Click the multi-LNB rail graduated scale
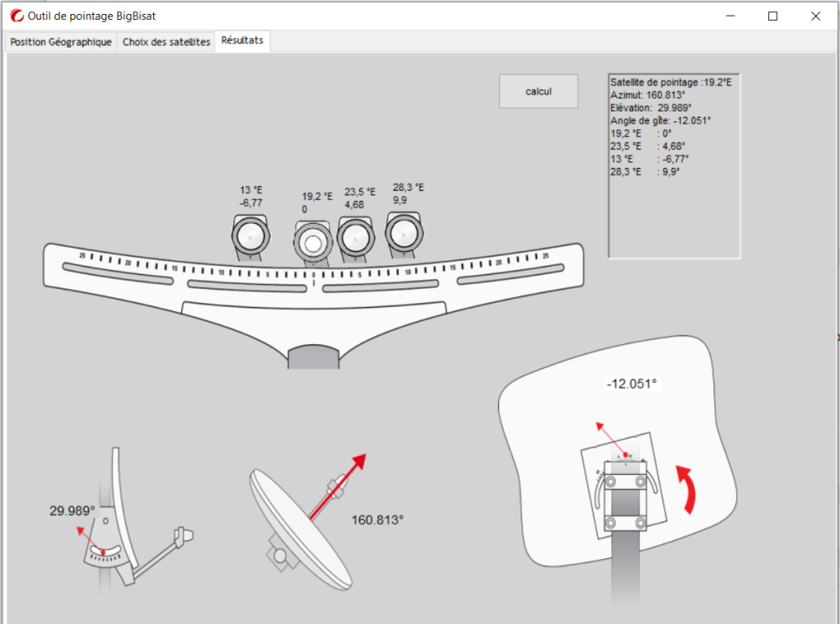The width and height of the screenshot is (840, 624). (x=313, y=267)
